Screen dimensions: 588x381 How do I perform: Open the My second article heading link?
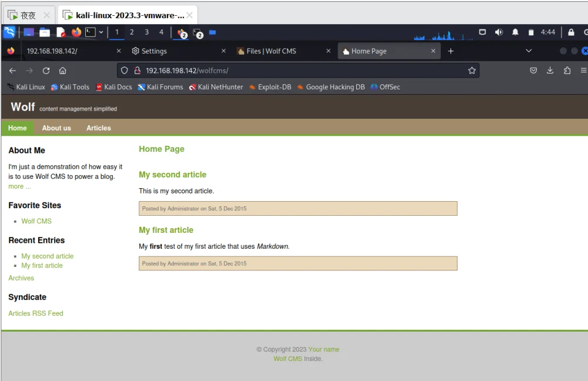(x=172, y=175)
